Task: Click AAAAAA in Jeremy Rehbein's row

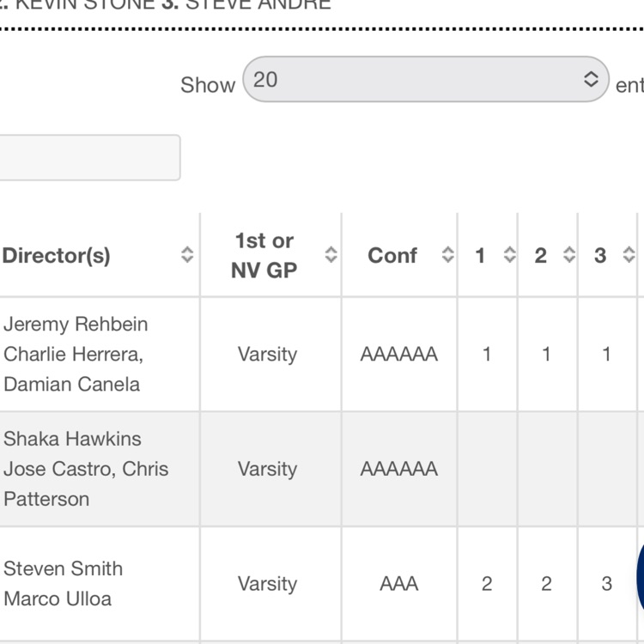Action: tap(399, 355)
